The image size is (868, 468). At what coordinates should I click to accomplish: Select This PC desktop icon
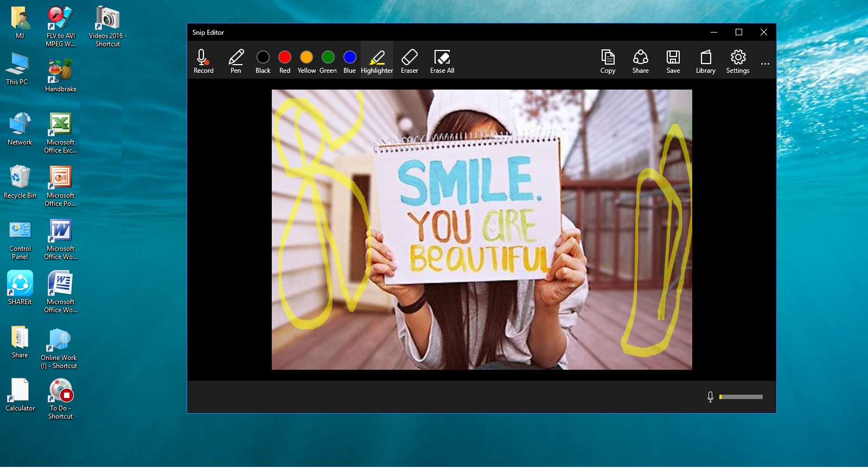point(17,69)
